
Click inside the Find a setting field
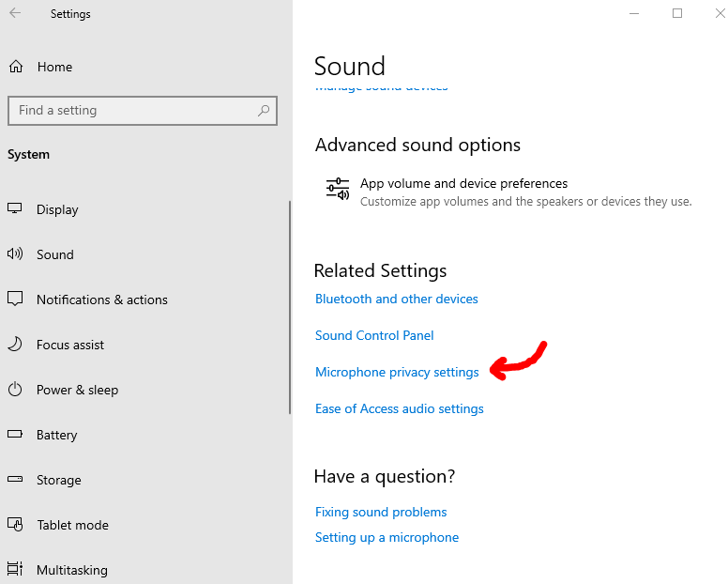[x=131, y=110]
